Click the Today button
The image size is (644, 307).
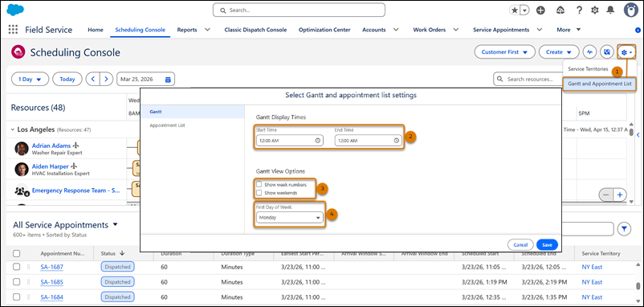67,80
